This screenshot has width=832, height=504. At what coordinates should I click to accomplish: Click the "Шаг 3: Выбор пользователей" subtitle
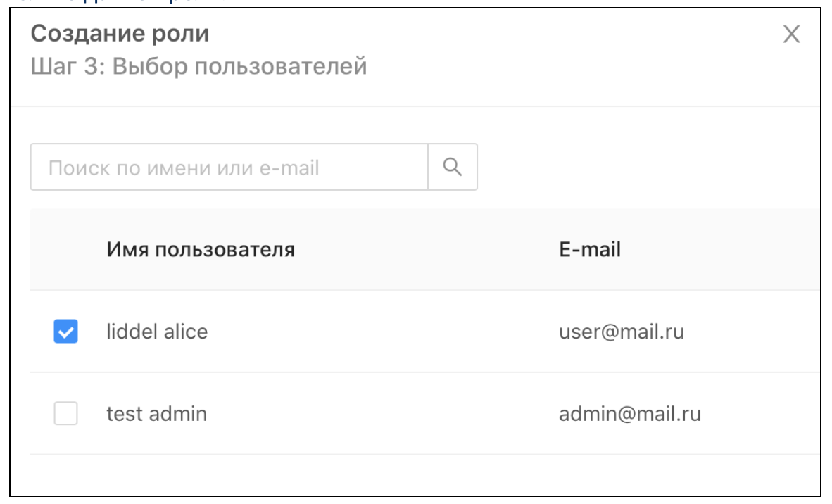(x=199, y=68)
